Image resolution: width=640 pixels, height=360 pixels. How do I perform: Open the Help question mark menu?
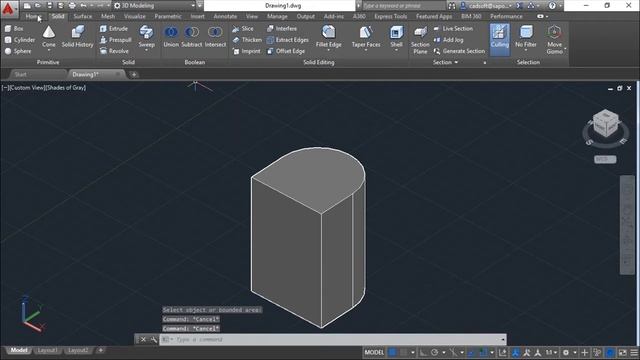pyautogui.click(x=552, y=6)
